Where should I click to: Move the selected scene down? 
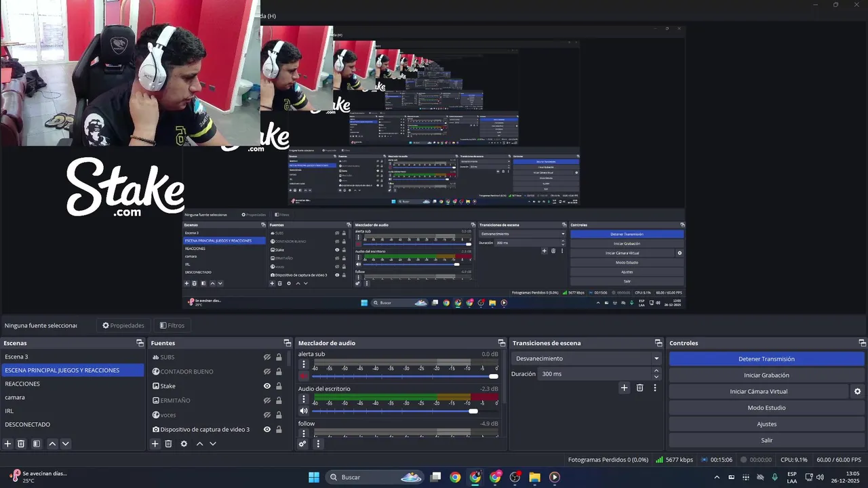(x=65, y=444)
